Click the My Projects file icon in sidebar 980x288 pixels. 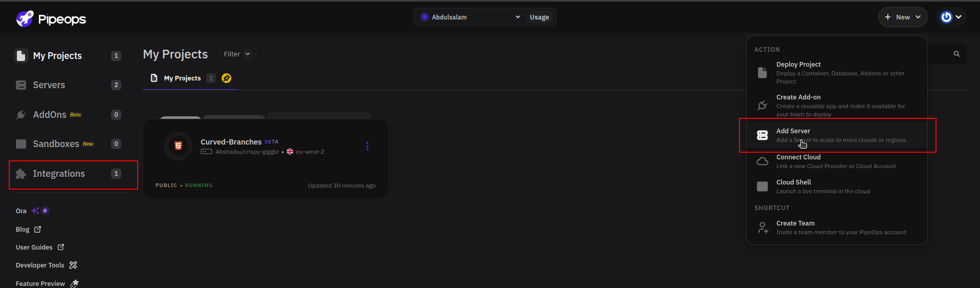(x=21, y=56)
